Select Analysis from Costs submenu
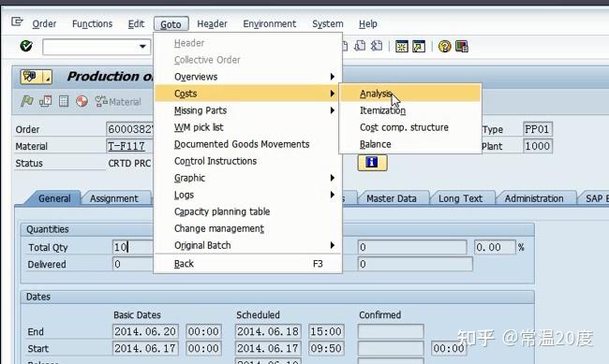 [x=410, y=94]
